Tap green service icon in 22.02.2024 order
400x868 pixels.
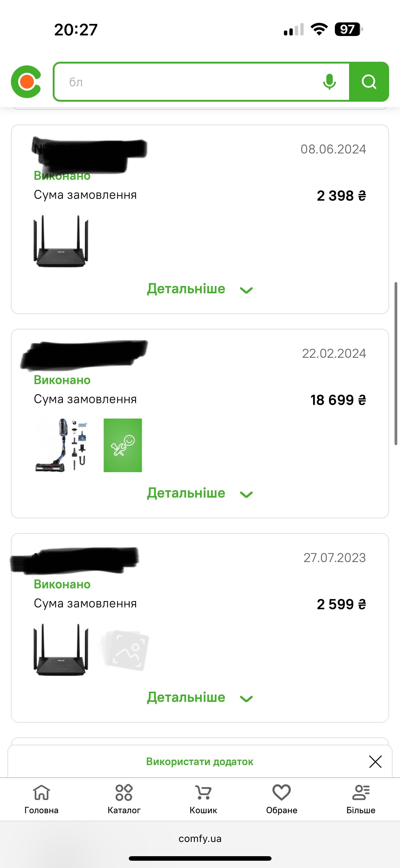click(x=123, y=445)
